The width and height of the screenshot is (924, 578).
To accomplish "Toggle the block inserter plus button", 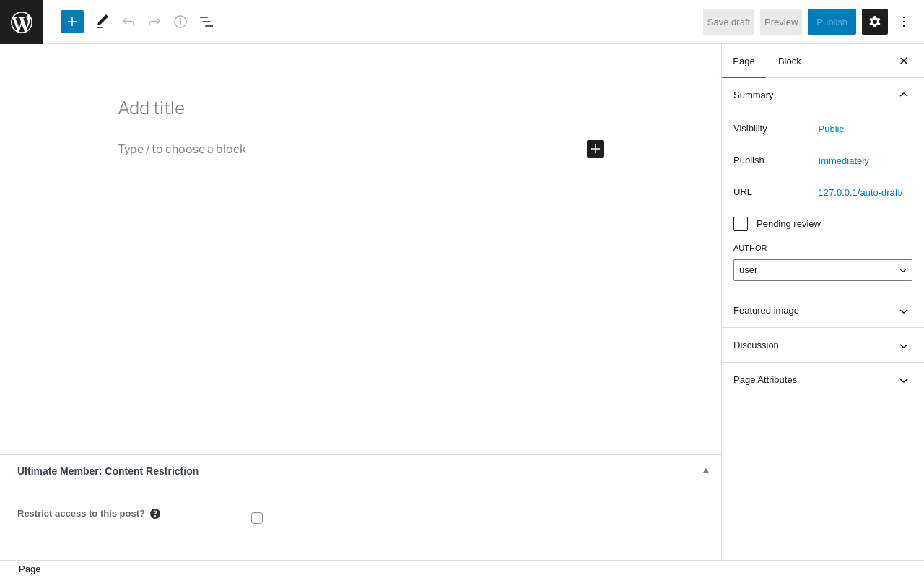I will (72, 22).
